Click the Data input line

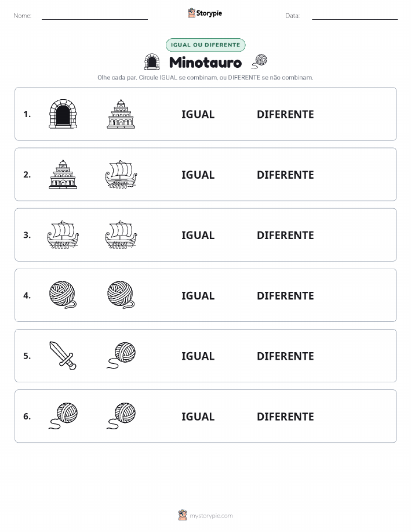click(355, 16)
